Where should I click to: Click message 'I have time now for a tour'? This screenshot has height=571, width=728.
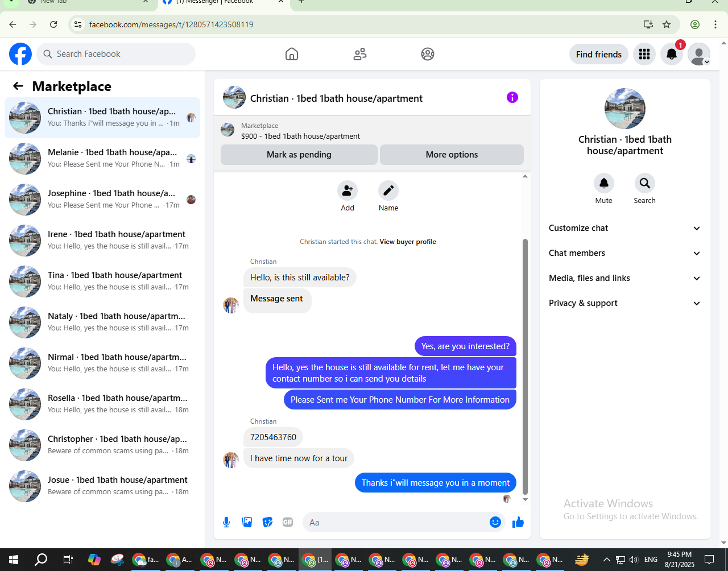[299, 458]
